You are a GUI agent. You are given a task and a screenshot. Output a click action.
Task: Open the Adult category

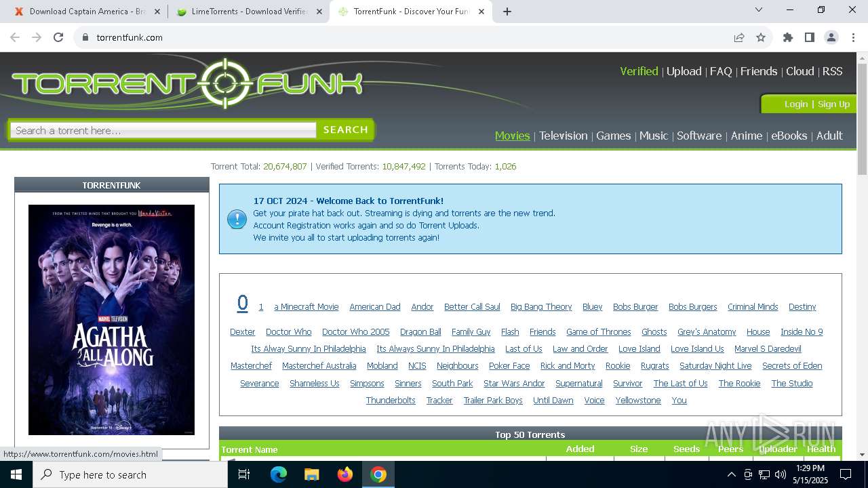click(x=829, y=136)
